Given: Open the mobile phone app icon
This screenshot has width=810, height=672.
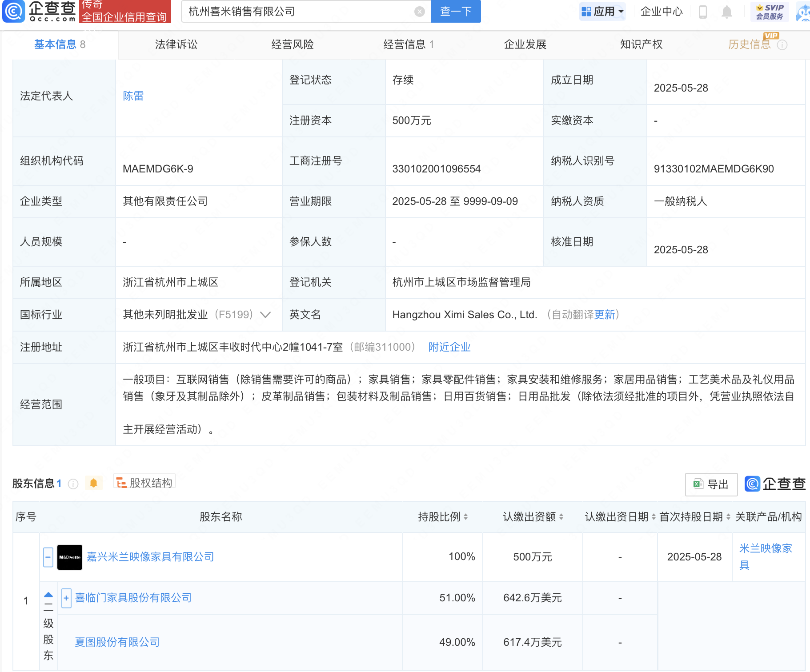Looking at the screenshot, I should pyautogui.click(x=703, y=12).
